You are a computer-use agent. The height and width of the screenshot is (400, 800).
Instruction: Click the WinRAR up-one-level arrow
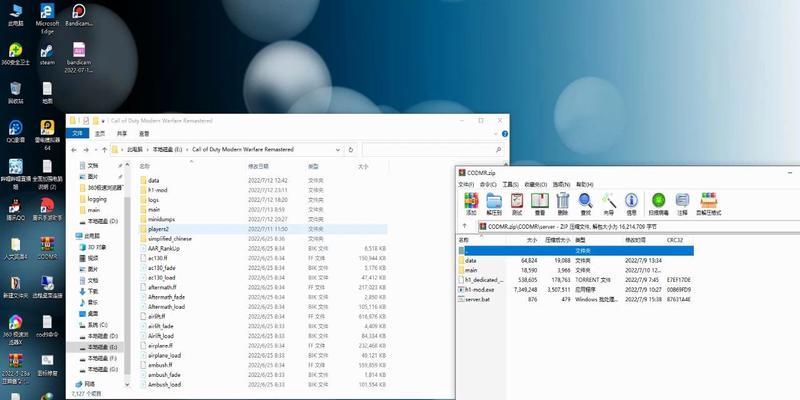tap(464, 226)
